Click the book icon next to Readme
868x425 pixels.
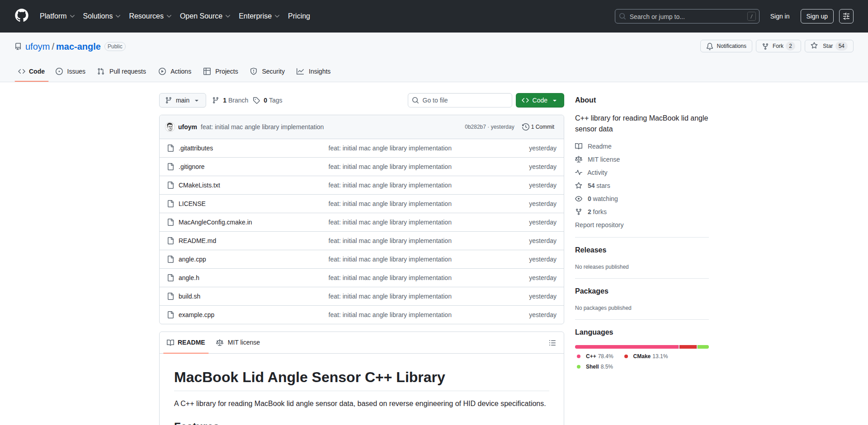(579, 146)
